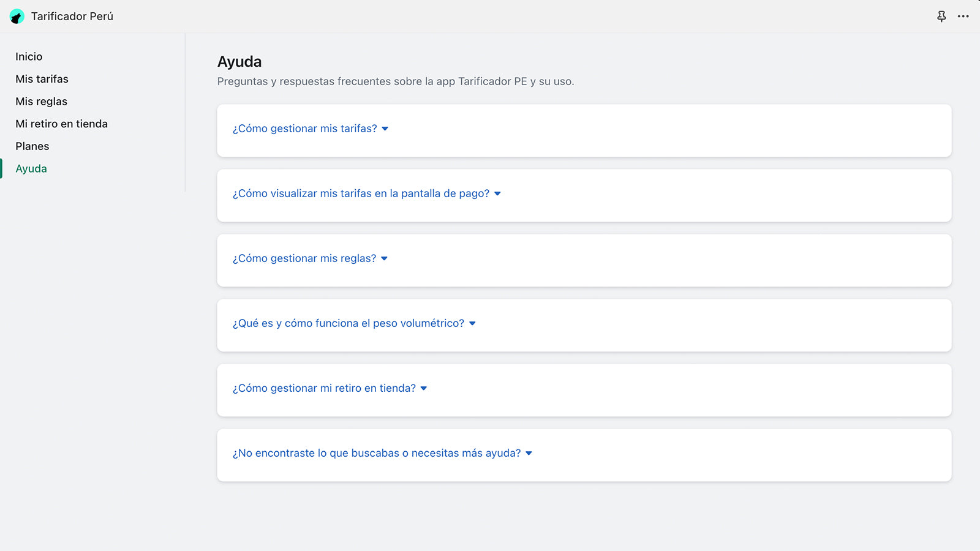Expand '¿Cómo visualizar mis tarifas en la pantalla de pago?'
Screen dimensions: 980x551
point(361,193)
